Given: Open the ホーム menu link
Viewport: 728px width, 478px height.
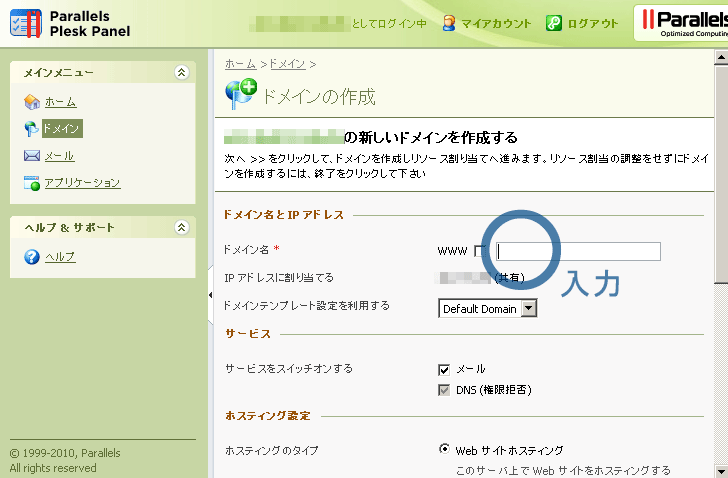Looking at the screenshot, I should coord(61,102).
